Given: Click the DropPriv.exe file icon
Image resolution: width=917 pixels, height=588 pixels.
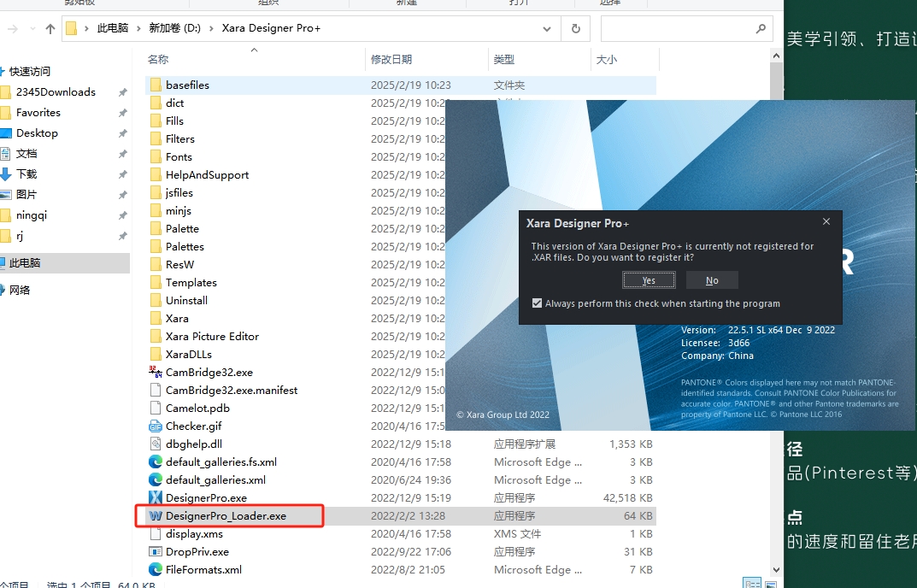Looking at the screenshot, I should (x=156, y=552).
